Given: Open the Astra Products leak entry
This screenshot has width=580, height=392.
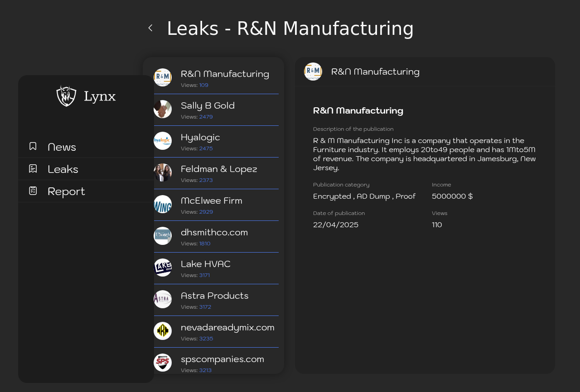Looking at the screenshot, I should (x=216, y=300).
